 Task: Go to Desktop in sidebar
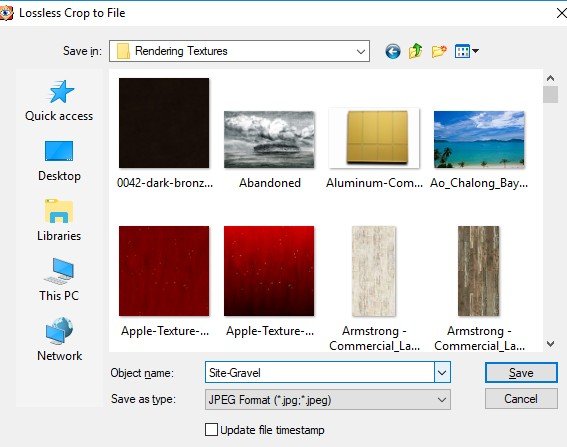(59, 161)
